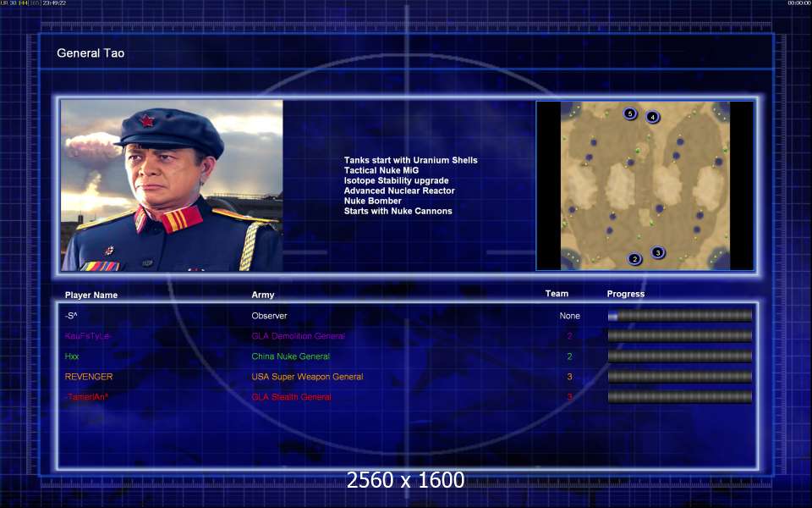Click the 'China Nuke General' army entry

pyautogui.click(x=290, y=356)
